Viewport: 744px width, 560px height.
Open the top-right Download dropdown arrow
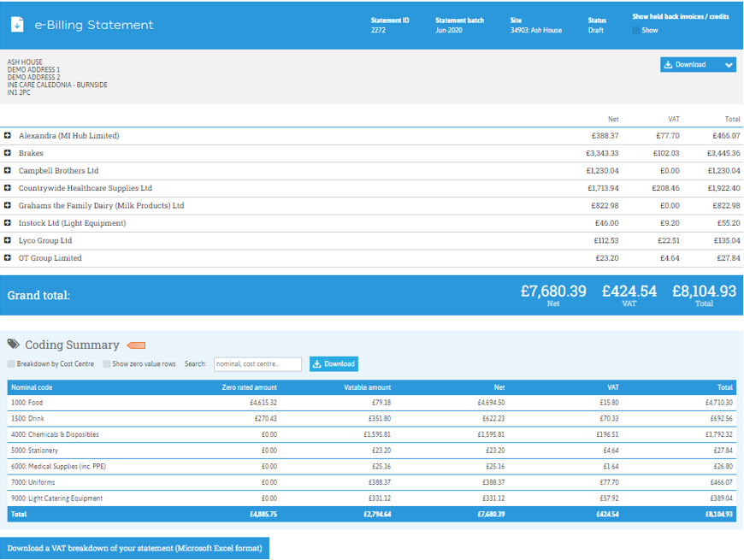click(729, 65)
